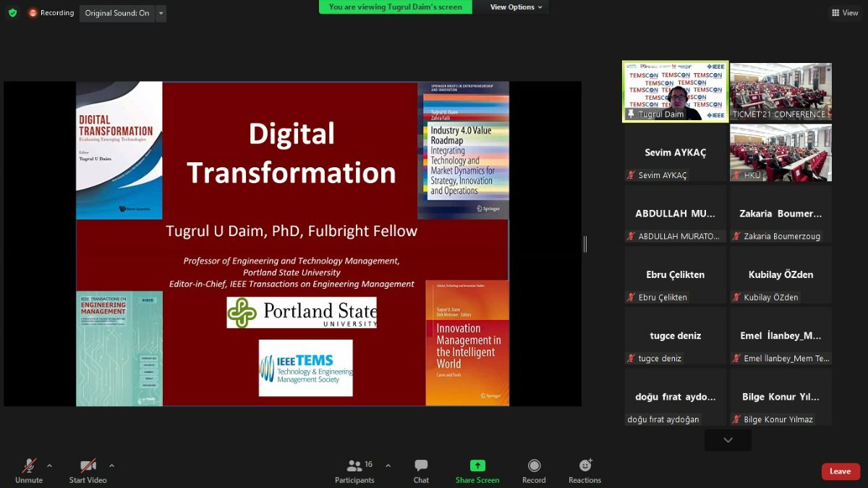Click the muted mic icon beside HKÜ
The height and width of the screenshot is (488, 868).
(x=736, y=175)
